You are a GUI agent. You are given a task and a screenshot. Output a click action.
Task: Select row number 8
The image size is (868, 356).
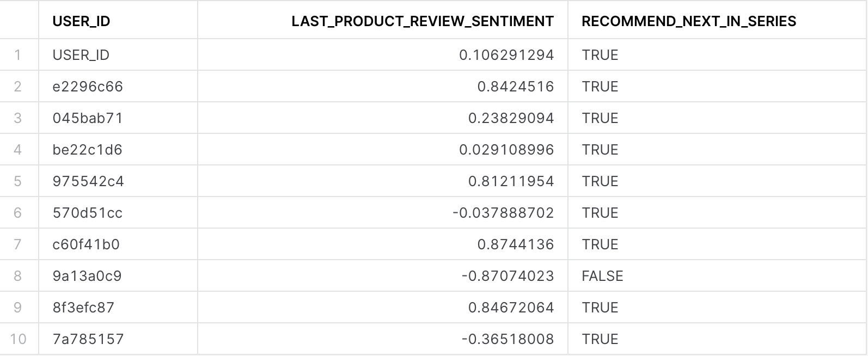pos(19,276)
